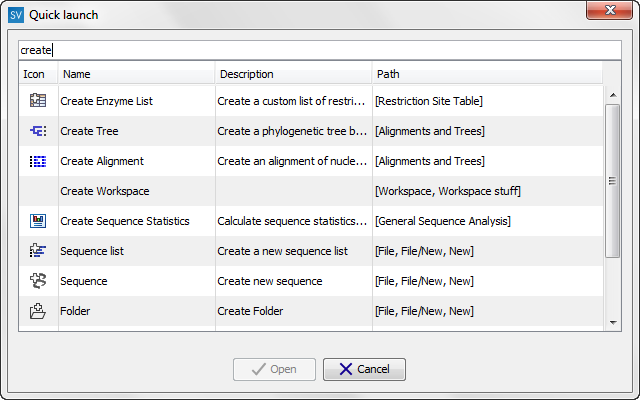
Task: Click the search field containing 'create'
Action: click(x=320, y=50)
